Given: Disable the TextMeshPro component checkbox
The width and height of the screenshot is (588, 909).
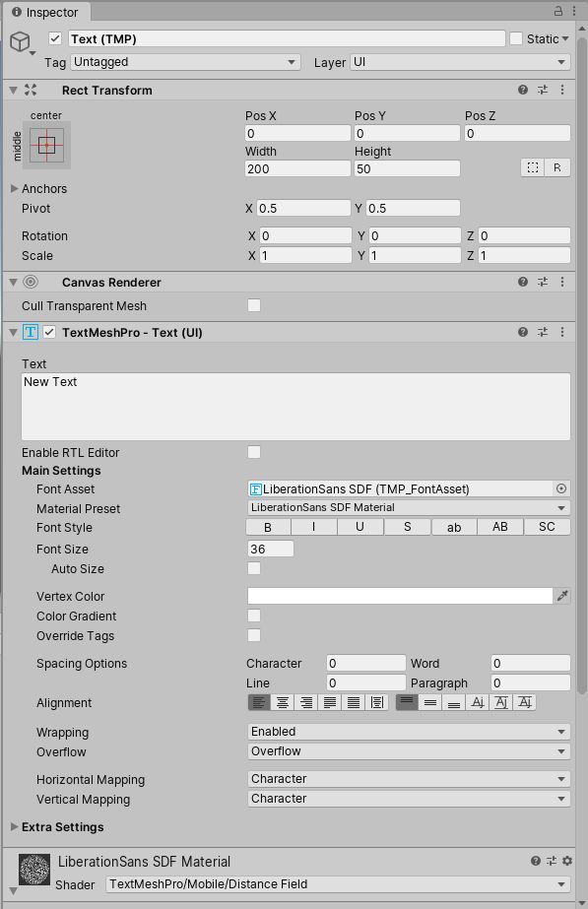Looking at the screenshot, I should (49, 332).
